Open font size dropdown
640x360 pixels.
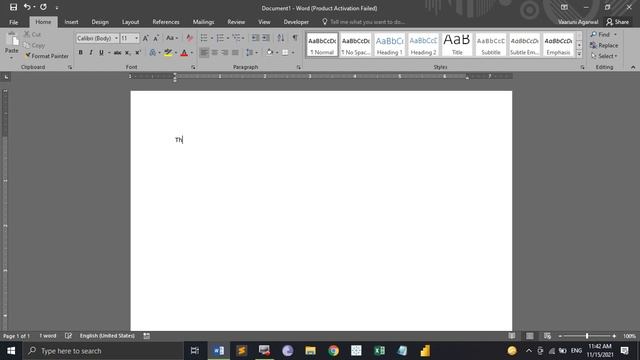136,38
